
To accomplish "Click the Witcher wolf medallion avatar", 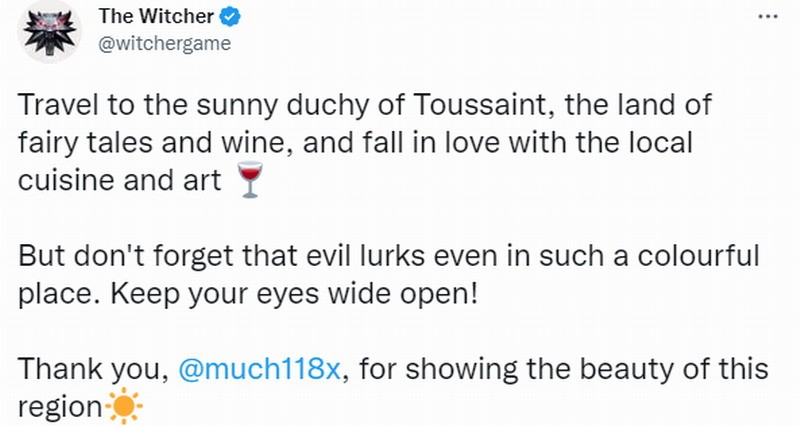I will [x=45, y=33].
